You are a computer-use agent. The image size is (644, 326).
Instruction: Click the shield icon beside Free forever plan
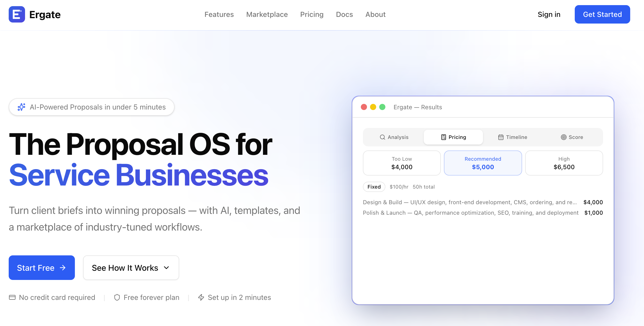(117, 297)
